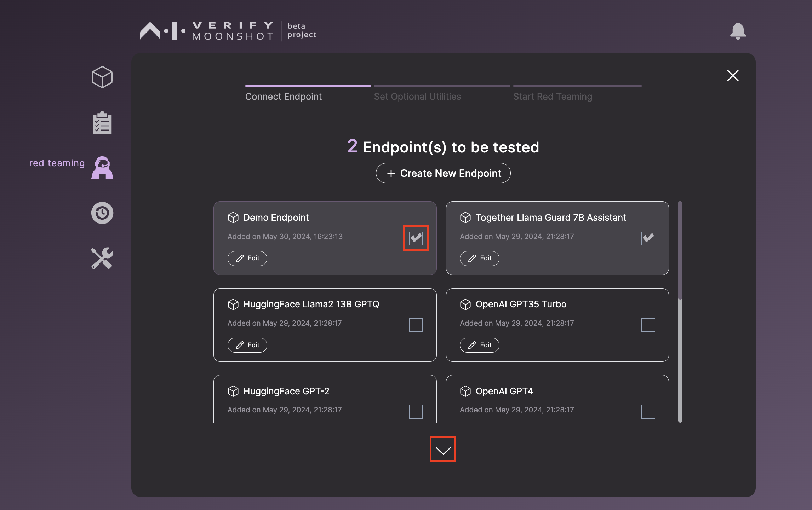Viewport: 812px width, 510px height.
Task: Open notifications bell icon
Action: [738, 31]
